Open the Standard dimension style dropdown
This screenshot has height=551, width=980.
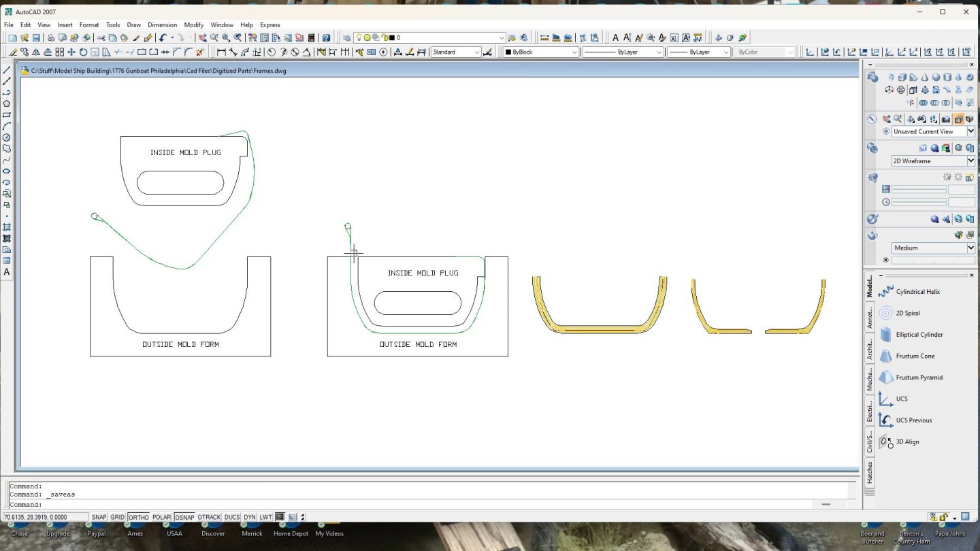tap(456, 52)
